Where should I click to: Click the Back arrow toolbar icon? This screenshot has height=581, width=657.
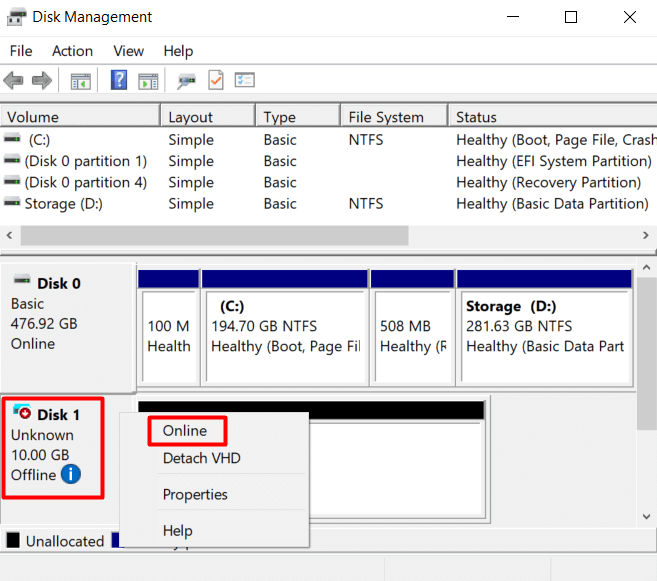[x=14, y=81]
